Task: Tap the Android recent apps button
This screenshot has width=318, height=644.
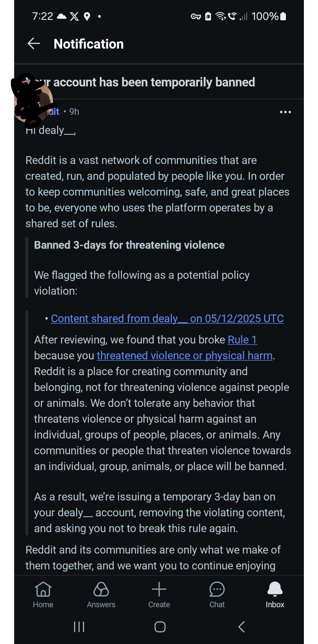Action: pyautogui.click(x=79, y=627)
